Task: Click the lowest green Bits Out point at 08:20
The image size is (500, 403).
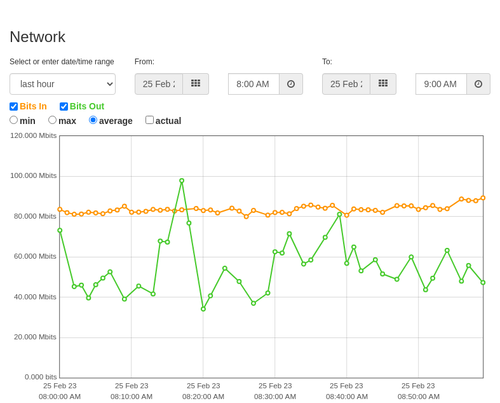Action: click(x=203, y=309)
